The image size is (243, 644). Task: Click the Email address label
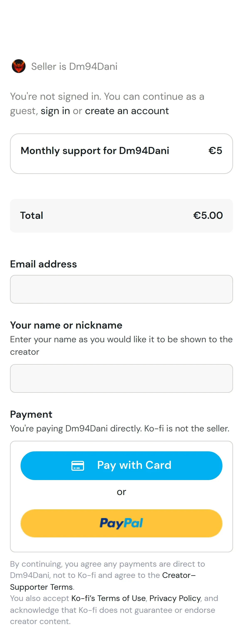(43, 264)
